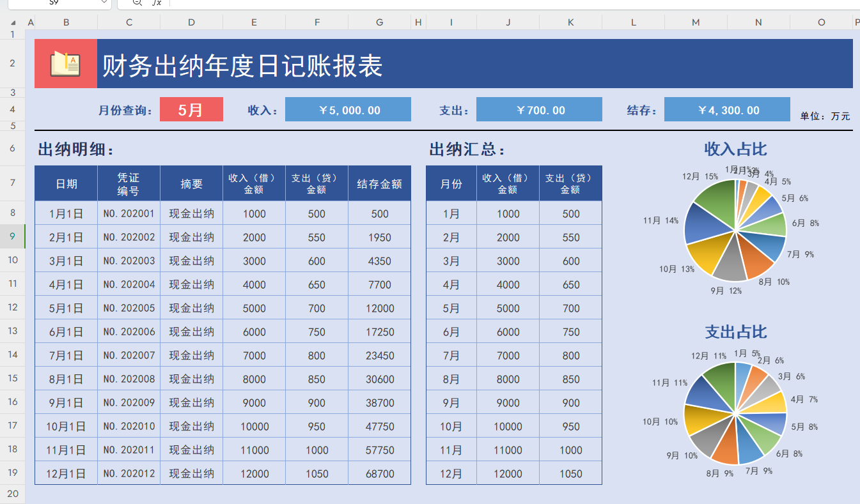Select column C header

(129, 22)
